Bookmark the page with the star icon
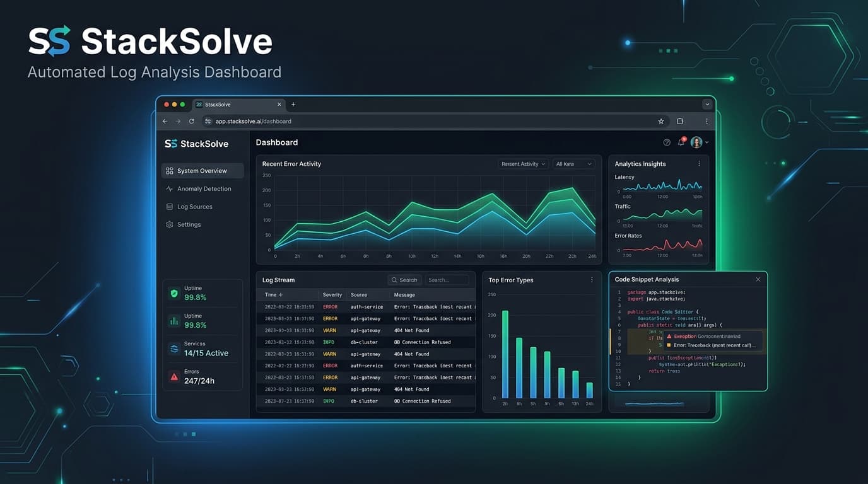The image size is (868, 484). pyautogui.click(x=661, y=121)
